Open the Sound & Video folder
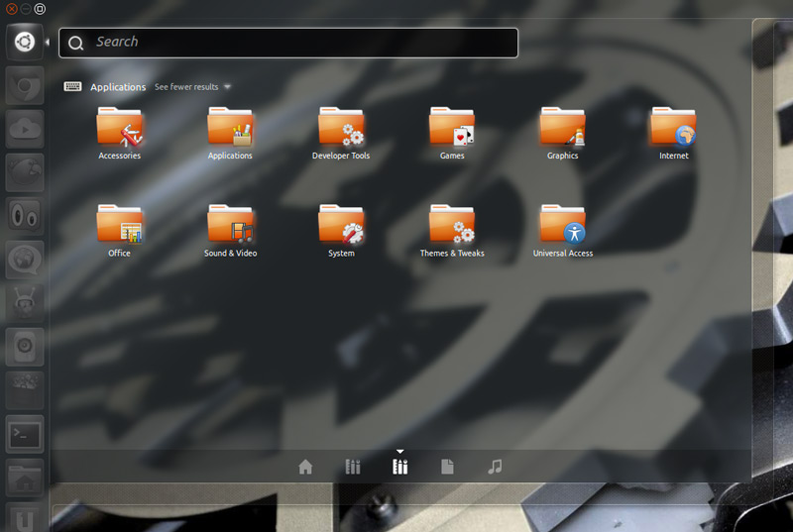The width and height of the screenshot is (793, 532). click(x=230, y=226)
